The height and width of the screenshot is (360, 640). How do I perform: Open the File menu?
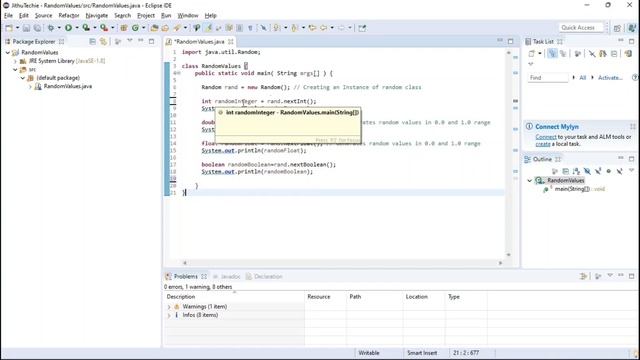tap(8, 16)
